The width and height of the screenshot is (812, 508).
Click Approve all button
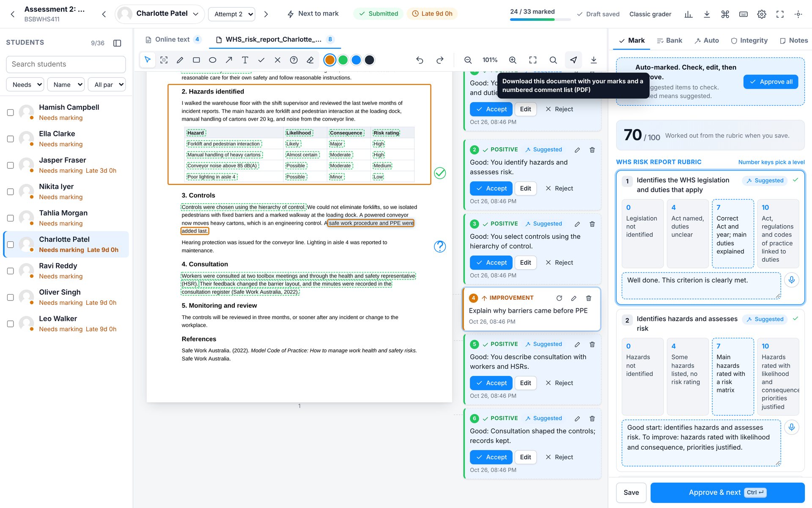point(771,82)
